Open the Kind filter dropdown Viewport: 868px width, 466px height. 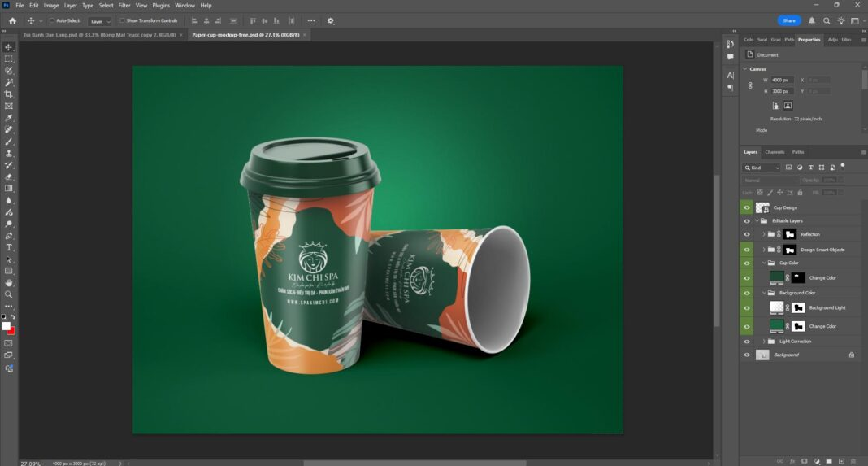point(762,168)
